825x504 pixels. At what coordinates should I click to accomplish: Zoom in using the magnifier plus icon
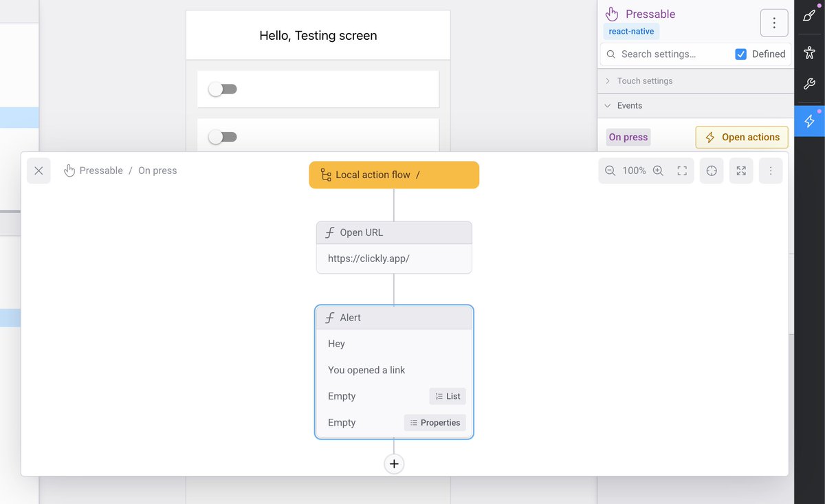pos(658,171)
